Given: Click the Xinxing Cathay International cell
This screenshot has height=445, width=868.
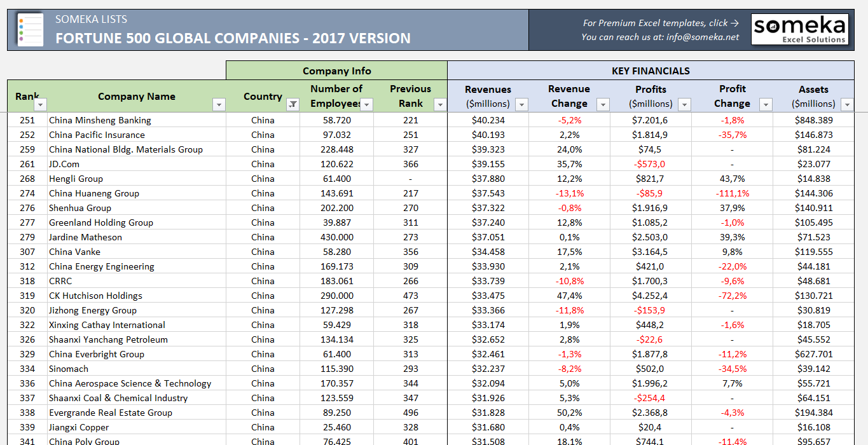Looking at the screenshot, I should coord(136,325).
